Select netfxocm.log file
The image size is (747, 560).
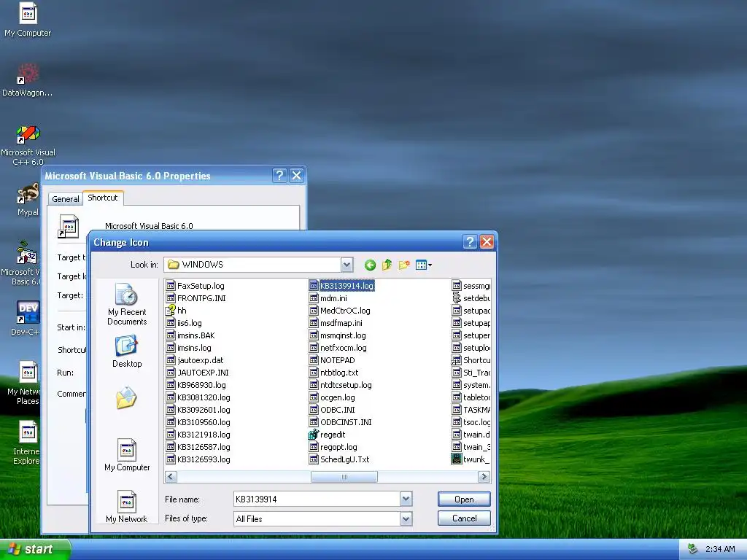338,348
